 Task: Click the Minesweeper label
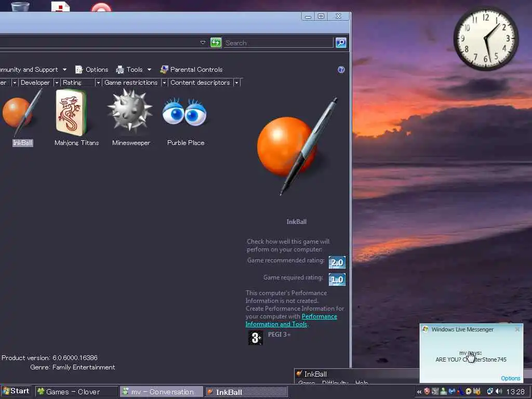pyautogui.click(x=131, y=143)
